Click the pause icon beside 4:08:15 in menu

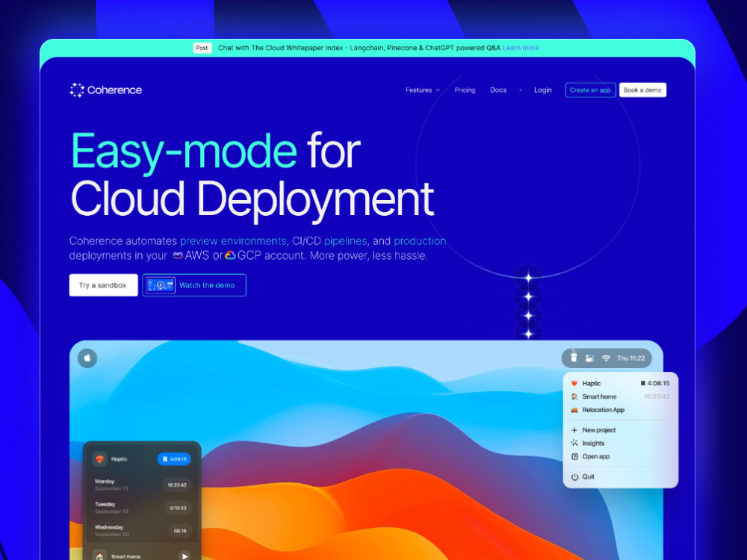coord(642,383)
